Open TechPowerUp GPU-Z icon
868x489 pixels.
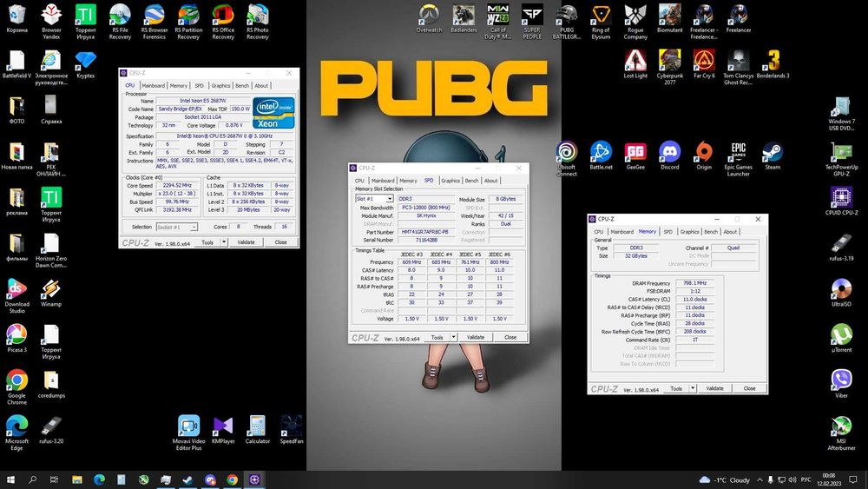[x=841, y=159]
